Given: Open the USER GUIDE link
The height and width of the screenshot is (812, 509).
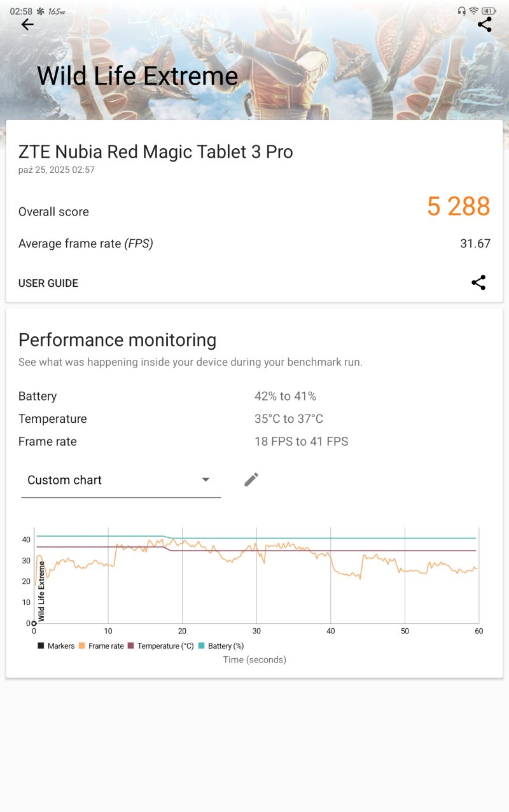Looking at the screenshot, I should pos(48,283).
